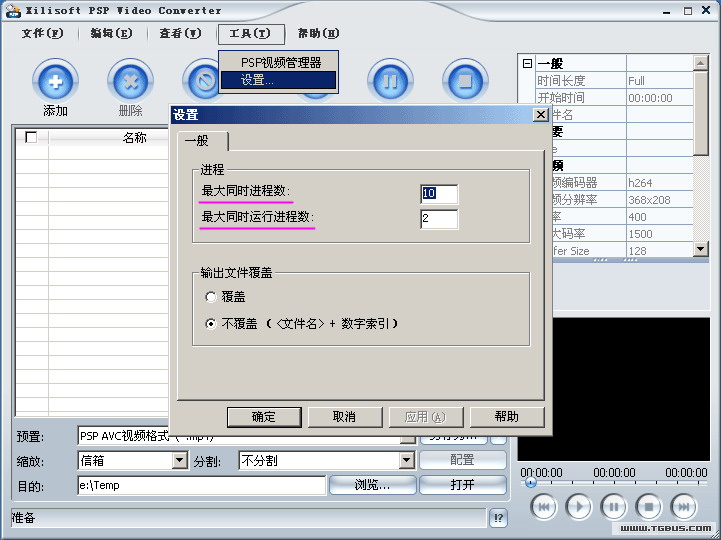Image resolution: width=721 pixels, height=540 pixels.
Task: Click the 目的 path field e:\Temp
Action: 202,485
